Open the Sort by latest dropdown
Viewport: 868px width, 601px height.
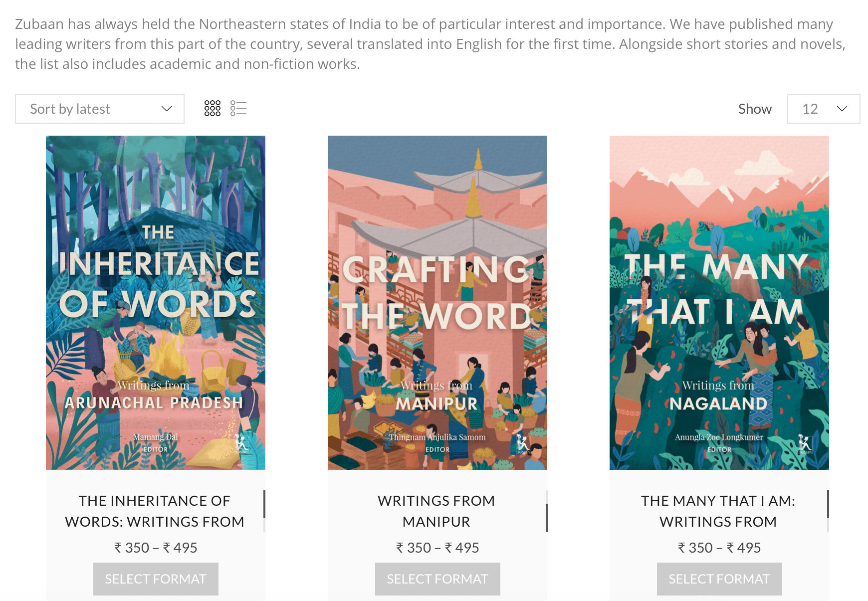pyautogui.click(x=100, y=109)
